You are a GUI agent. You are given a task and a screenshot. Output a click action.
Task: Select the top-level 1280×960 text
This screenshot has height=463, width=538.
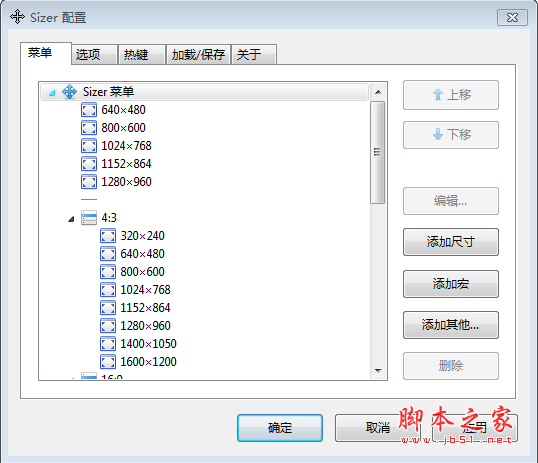pyautogui.click(x=126, y=182)
